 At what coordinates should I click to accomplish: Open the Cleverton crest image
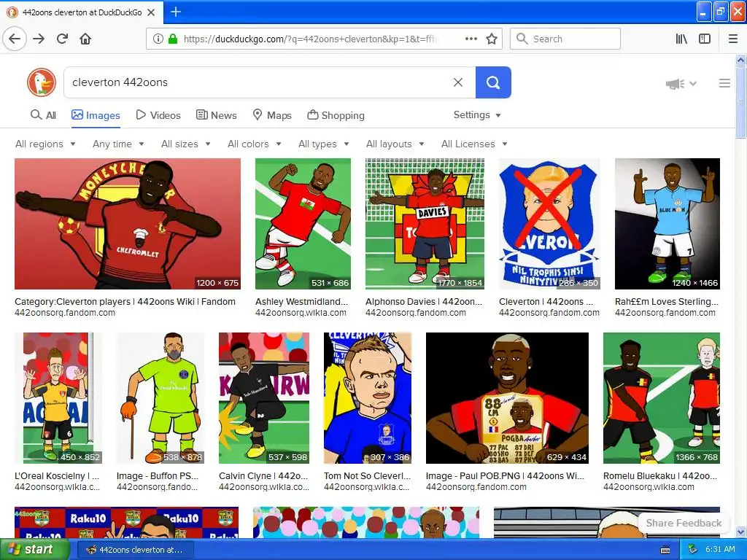pyautogui.click(x=549, y=224)
